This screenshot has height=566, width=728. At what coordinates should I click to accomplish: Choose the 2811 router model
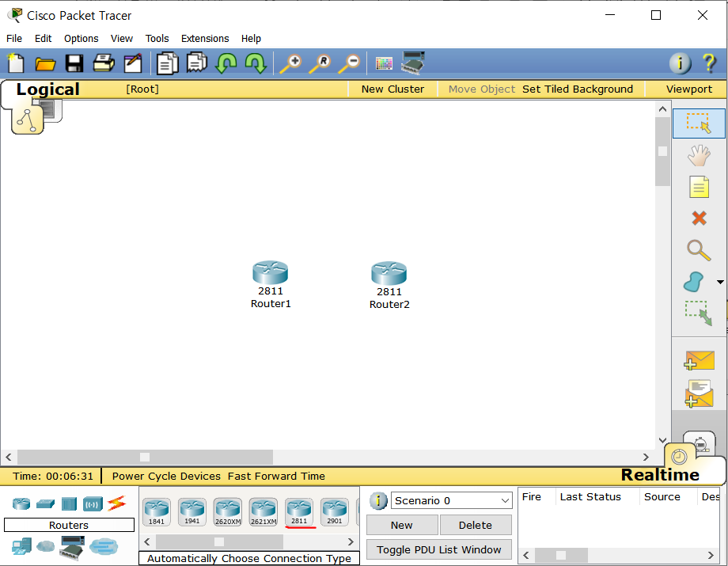(299, 511)
